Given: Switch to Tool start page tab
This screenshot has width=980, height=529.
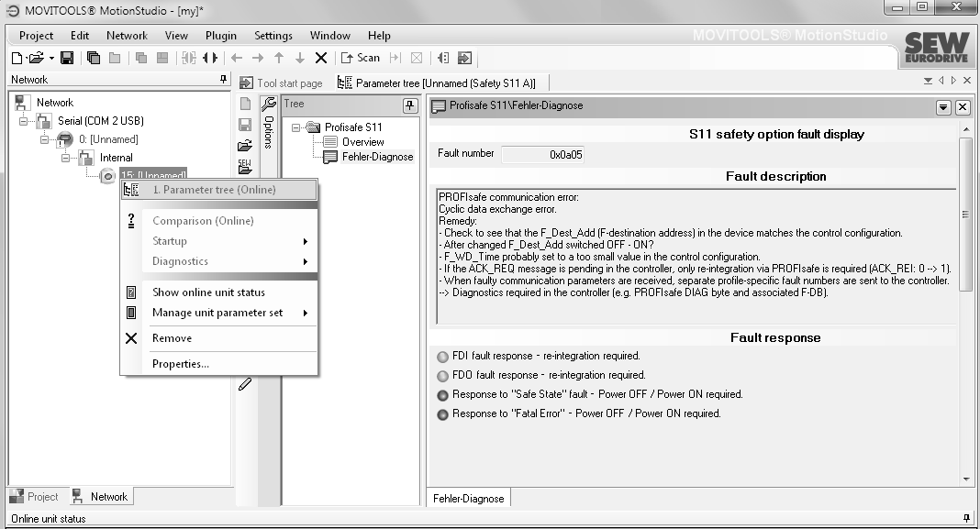Looking at the screenshot, I should pos(282,83).
